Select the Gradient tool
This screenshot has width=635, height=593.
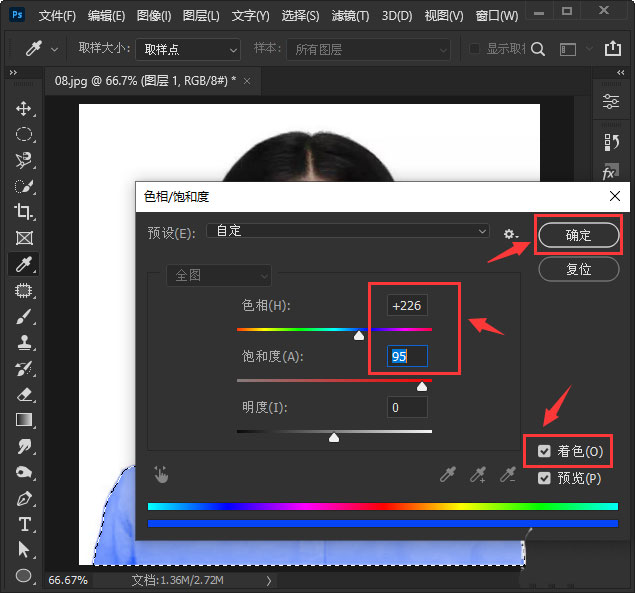point(23,420)
